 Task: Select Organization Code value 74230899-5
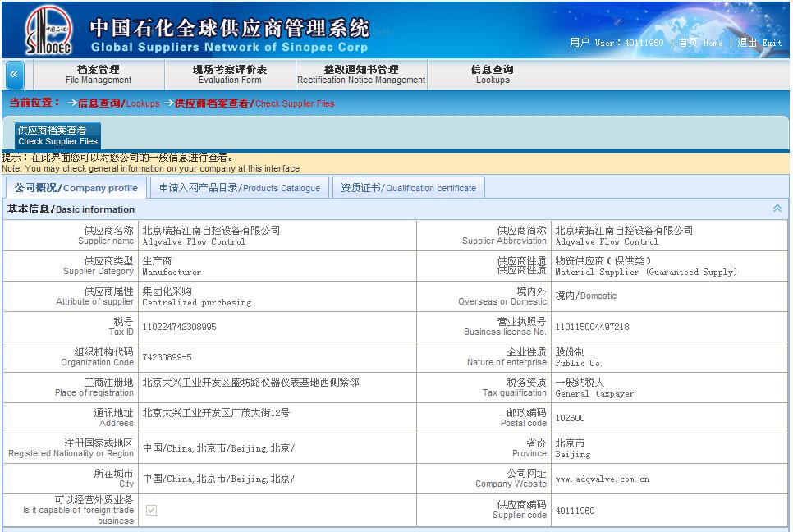(x=167, y=357)
